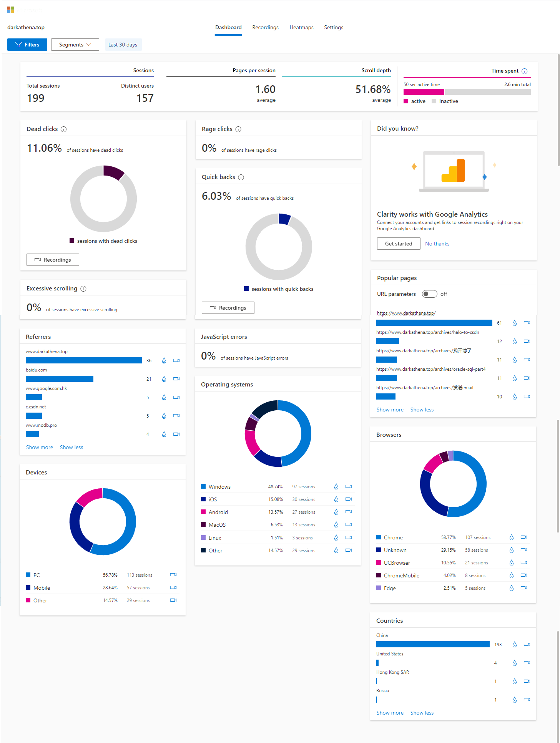The width and height of the screenshot is (560, 743).
Task: Open recordings for Unknown browser
Action: pos(524,550)
